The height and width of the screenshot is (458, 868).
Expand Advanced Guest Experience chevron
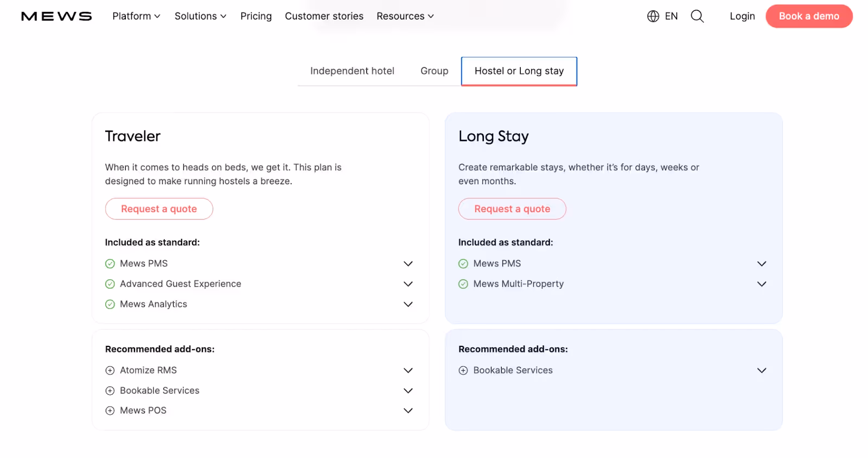tap(409, 284)
